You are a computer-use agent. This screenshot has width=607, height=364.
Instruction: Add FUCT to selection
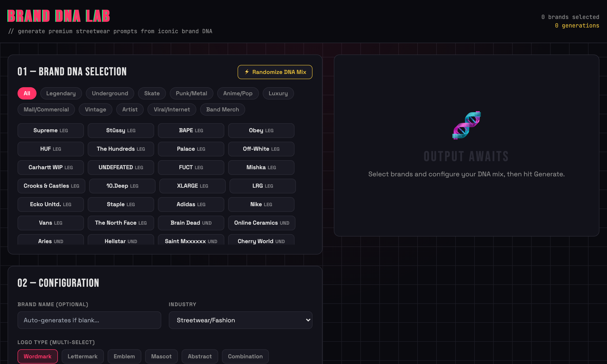coord(191,168)
